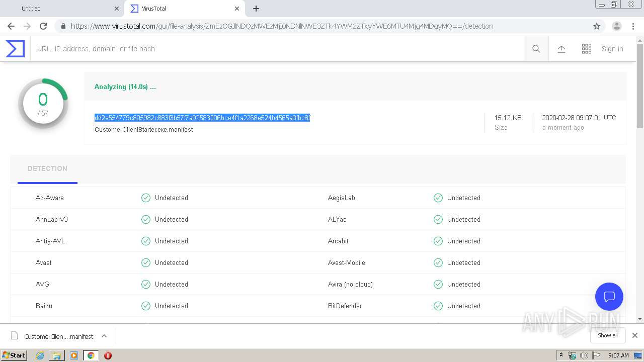Image resolution: width=644 pixels, height=362 pixels.
Task: Click the scrollbar down arrow
Action: (x=640, y=319)
